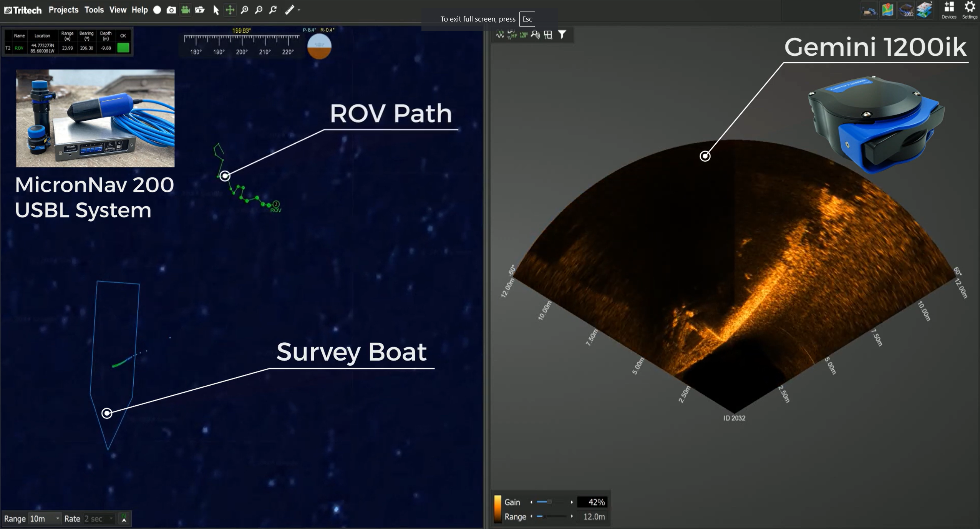
Task: Select the arrow pointer tool
Action: tap(216, 10)
